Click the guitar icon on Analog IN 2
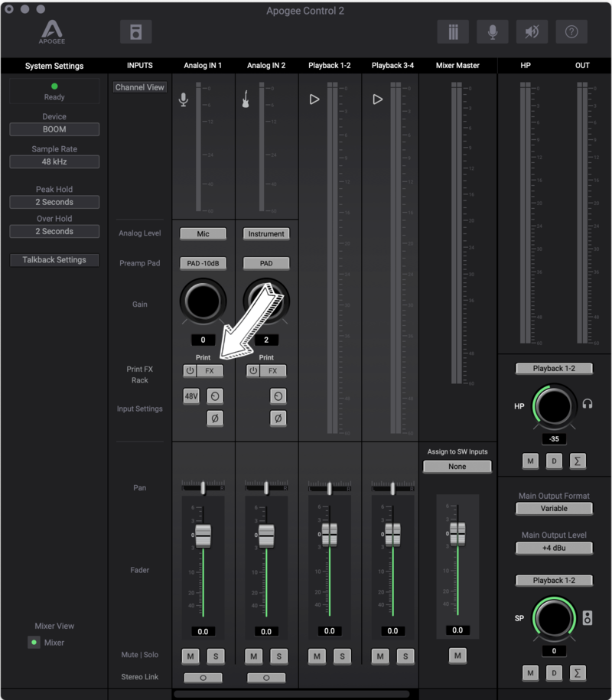The image size is (612, 700). [x=246, y=99]
